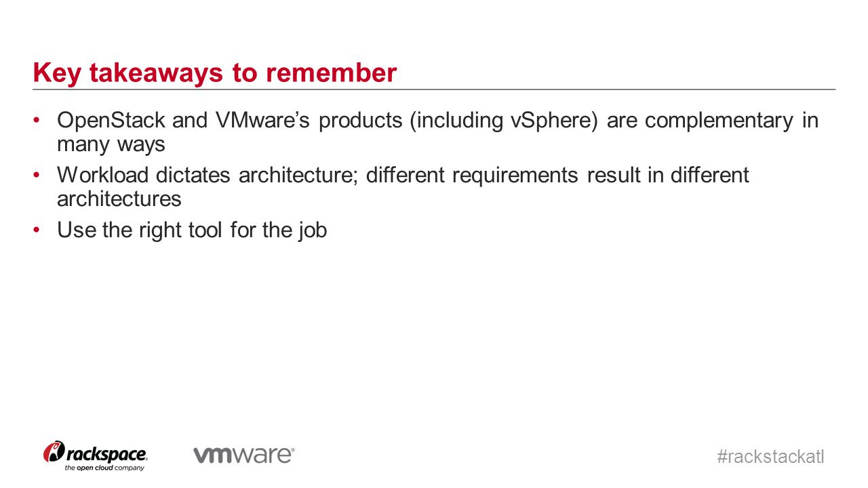
Task: Click the word 'complementary' in first bullet
Action: 719,121
